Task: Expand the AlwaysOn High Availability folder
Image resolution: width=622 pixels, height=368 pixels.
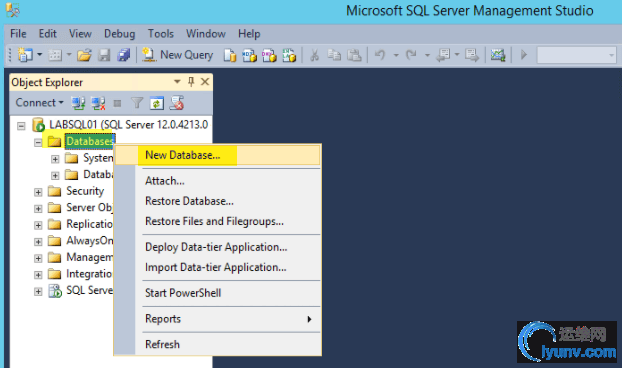Action: tap(38, 242)
